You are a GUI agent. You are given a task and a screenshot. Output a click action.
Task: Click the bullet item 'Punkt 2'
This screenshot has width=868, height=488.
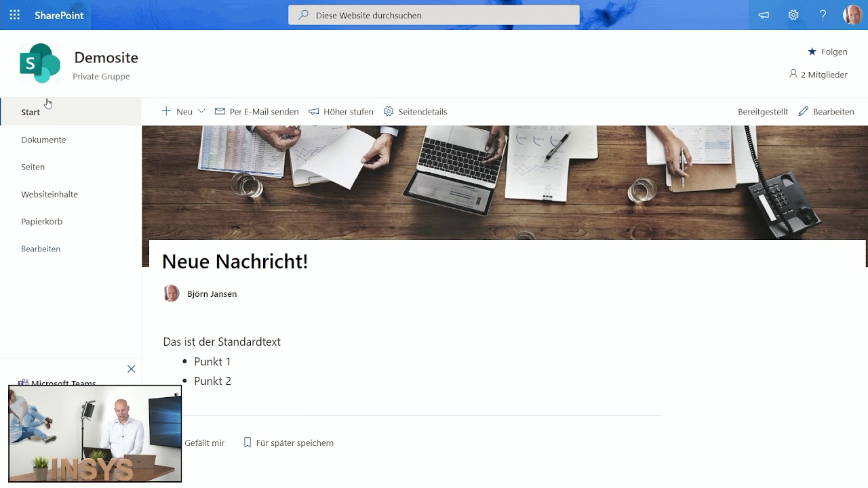click(212, 381)
